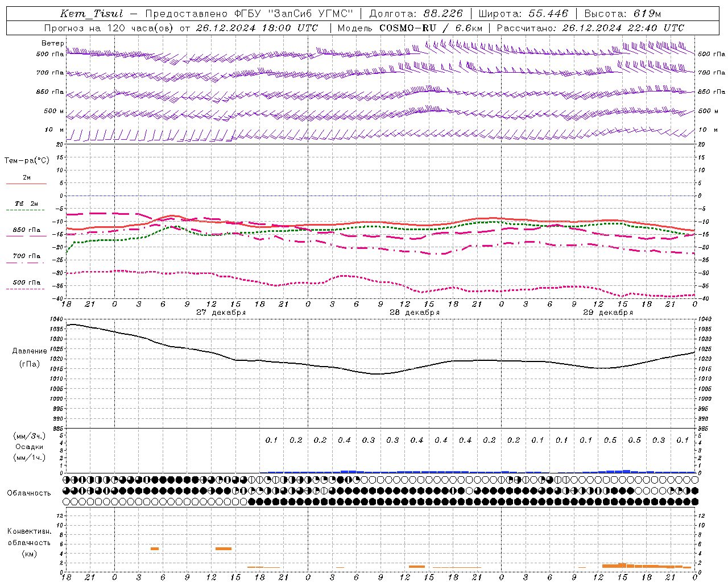Click the 27 декабря date label
Screen dimensions: 728x582
pyautogui.click(x=221, y=313)
